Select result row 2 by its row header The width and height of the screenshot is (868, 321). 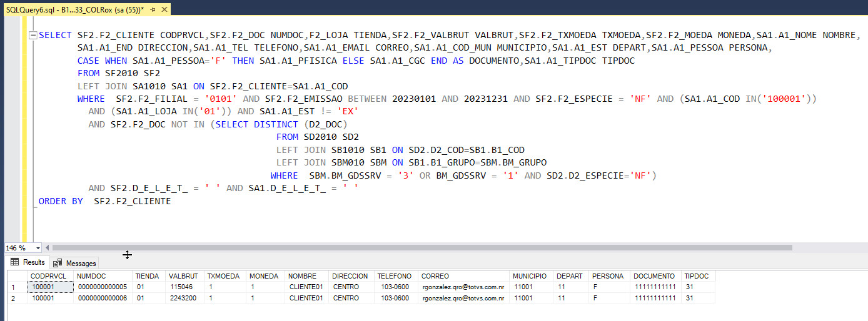[x=17, y=299]
